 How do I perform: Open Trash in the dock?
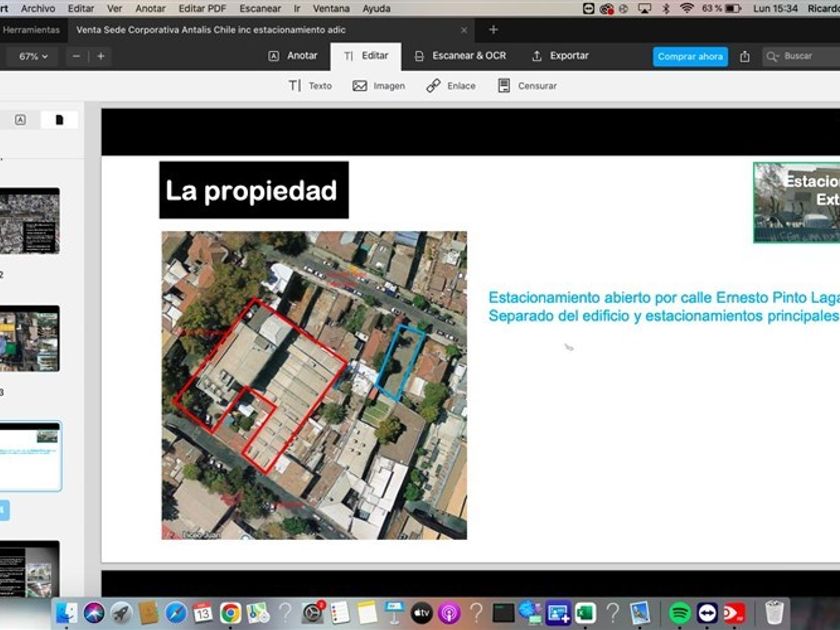[x=774, y=612]
